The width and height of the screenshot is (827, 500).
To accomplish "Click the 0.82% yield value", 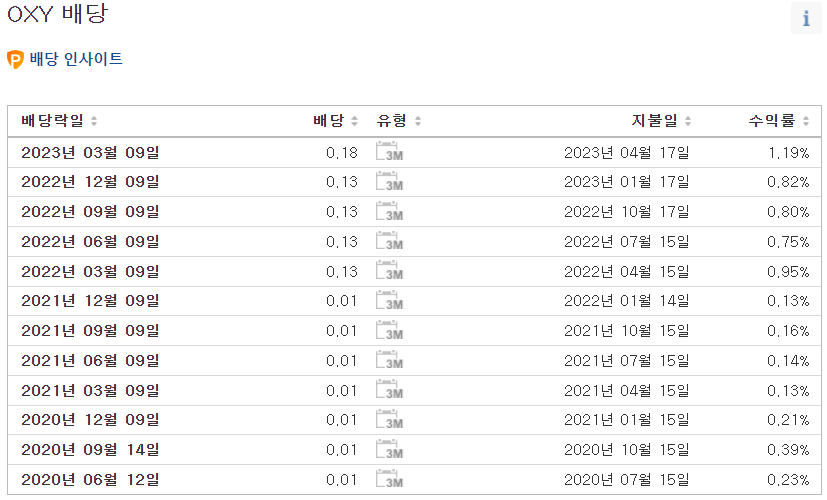I will 788,182.
